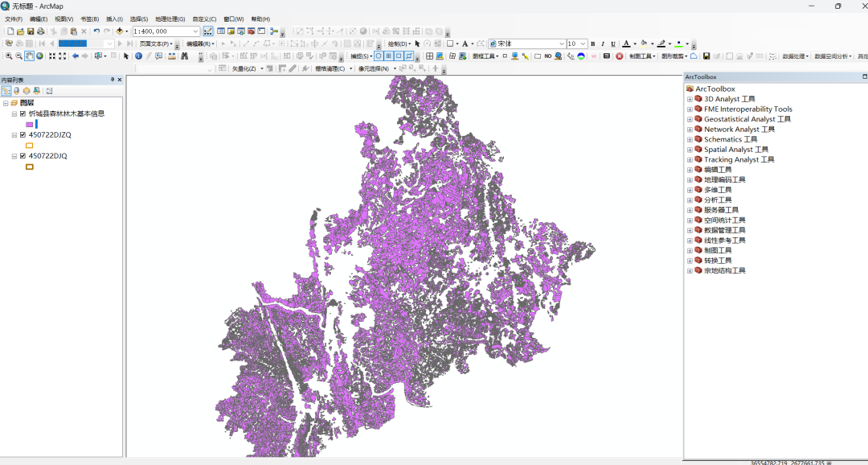Collapse the 图层 data frame tree
Viewport: 868px width, 465px height.
[5, 103]
